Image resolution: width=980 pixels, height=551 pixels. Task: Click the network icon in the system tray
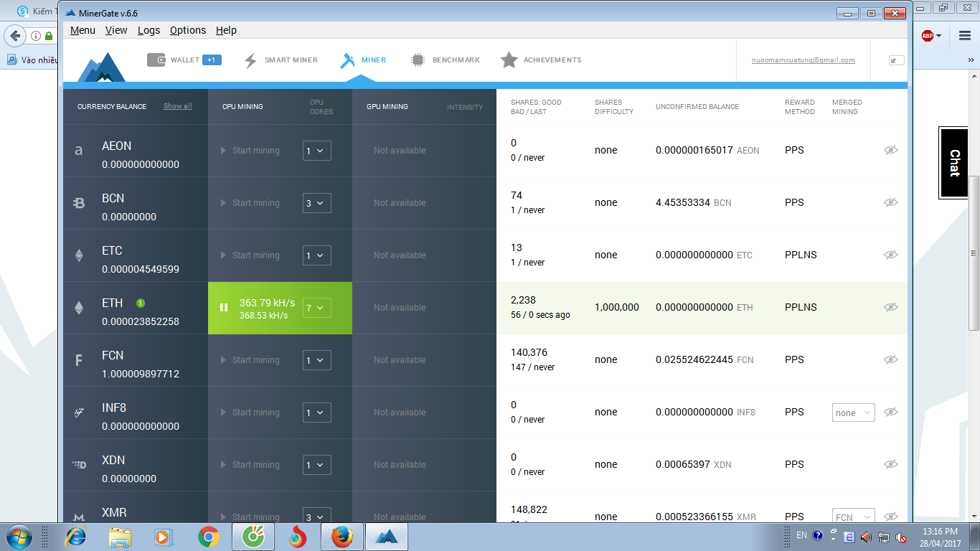[884, 537]
